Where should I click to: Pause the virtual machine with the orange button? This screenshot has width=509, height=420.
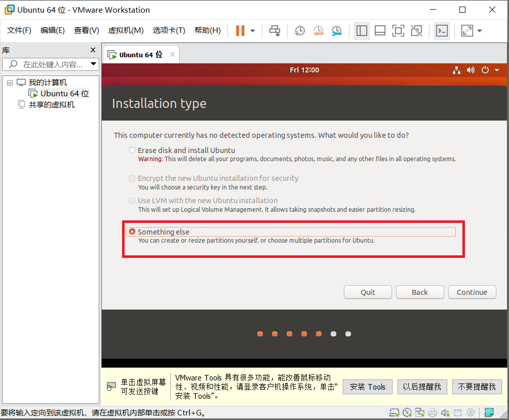coord(240,31)
